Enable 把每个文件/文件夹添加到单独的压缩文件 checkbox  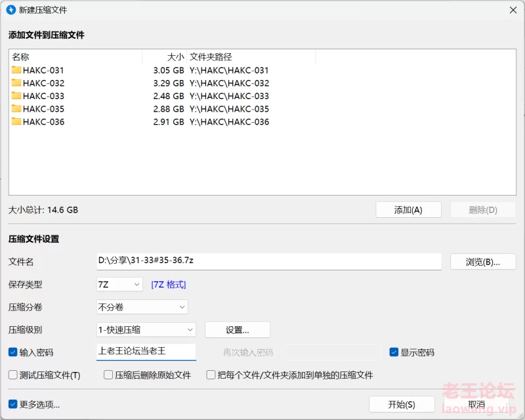pos(211,375)
